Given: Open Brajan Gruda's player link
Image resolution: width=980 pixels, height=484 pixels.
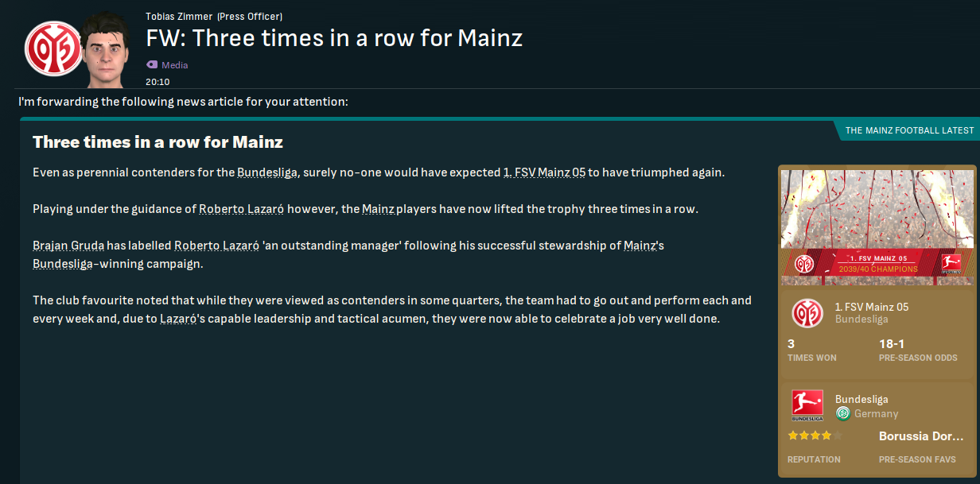Looking at the screenshot, I should click(68, 246).
